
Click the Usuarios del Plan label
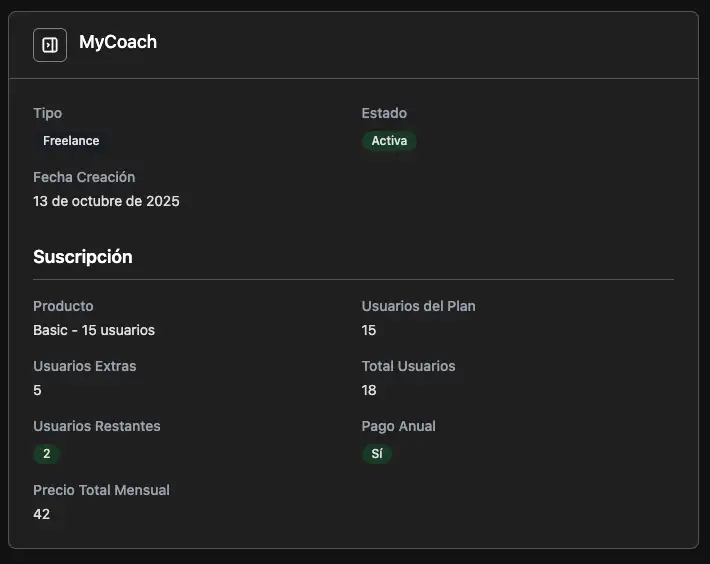pyautogui.click(x=418, y=306)
